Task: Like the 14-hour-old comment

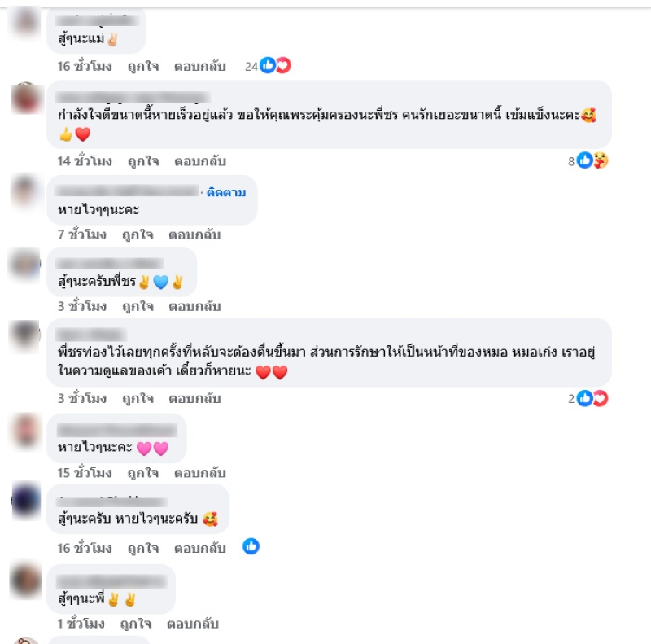Action: (143, 160)
